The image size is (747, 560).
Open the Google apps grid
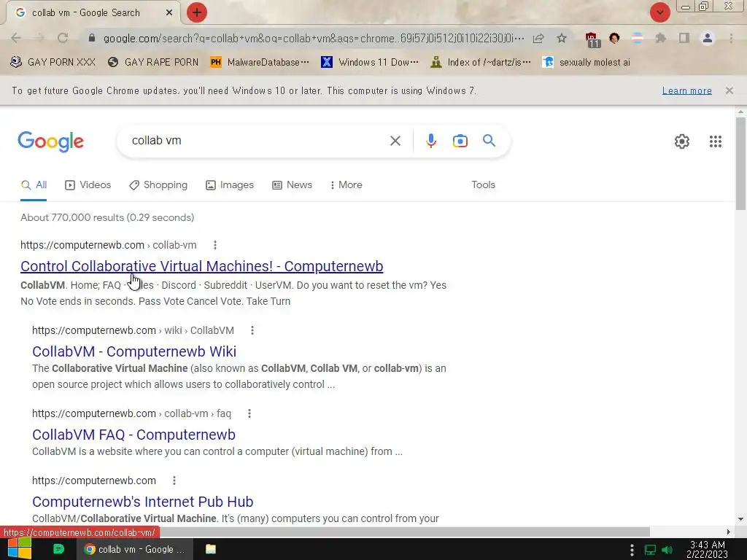(x=715, y=141)
